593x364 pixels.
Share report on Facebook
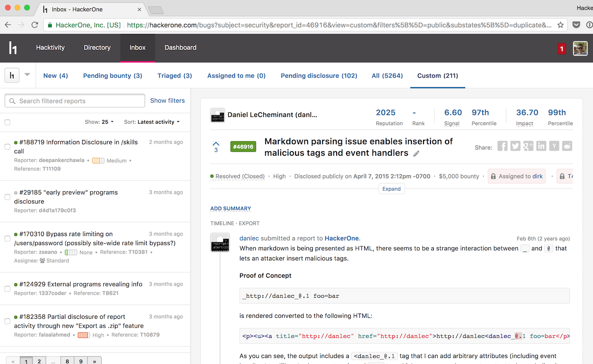pyautogui.click(x=502, y=146)
